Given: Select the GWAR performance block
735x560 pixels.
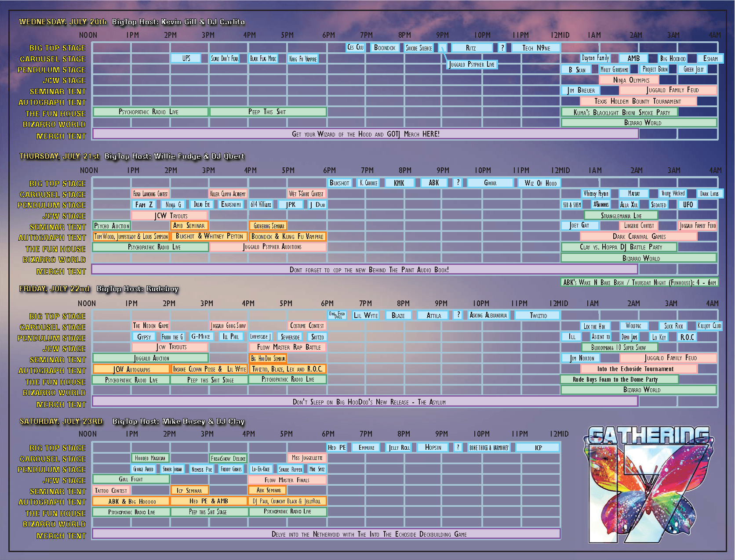Looking at the screenshot, I should click(490, 183).
